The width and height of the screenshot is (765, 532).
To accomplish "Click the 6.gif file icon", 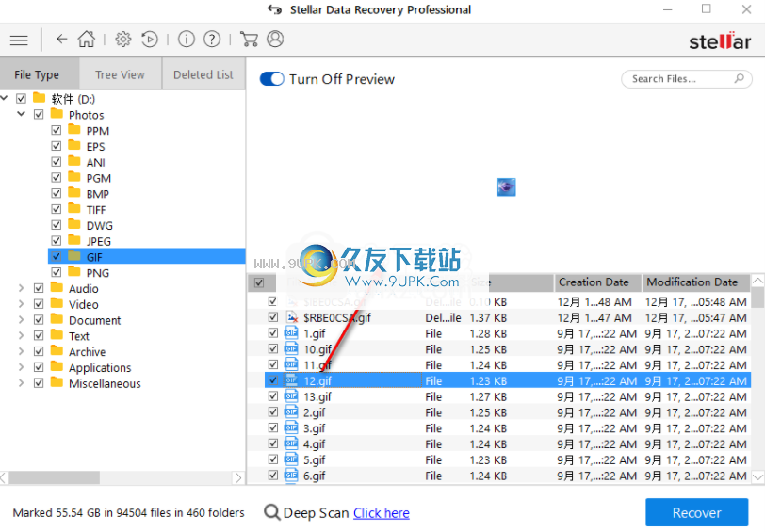I will 291,476.
